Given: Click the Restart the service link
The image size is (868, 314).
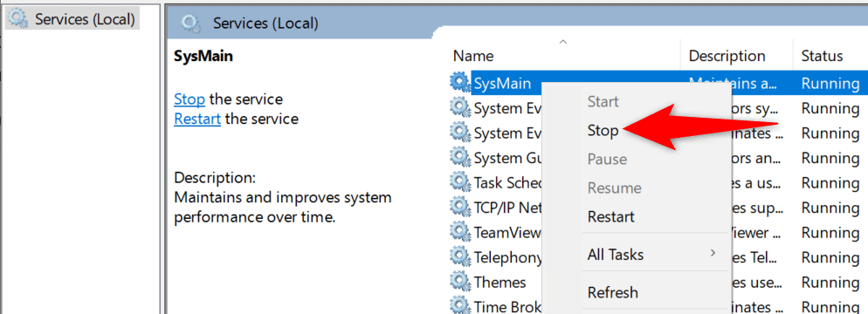Looking at the screenshot, I should [197, 119].
